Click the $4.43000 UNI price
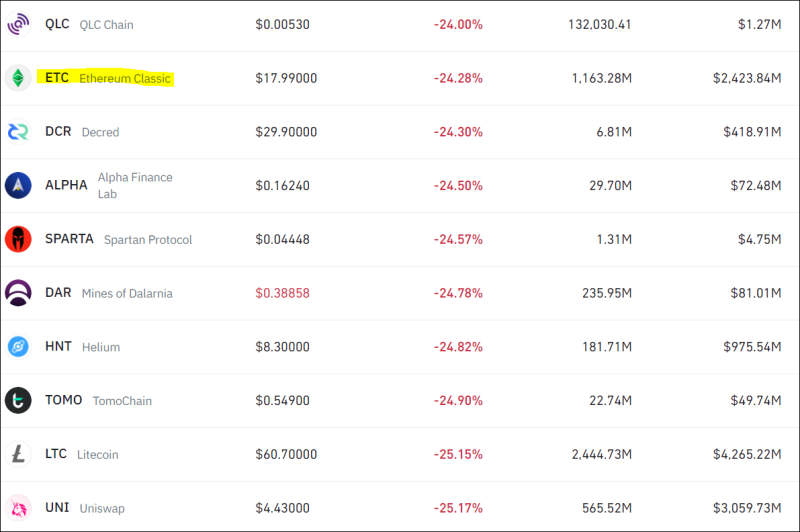The image size is (800, 532). (x=283, y=508)
